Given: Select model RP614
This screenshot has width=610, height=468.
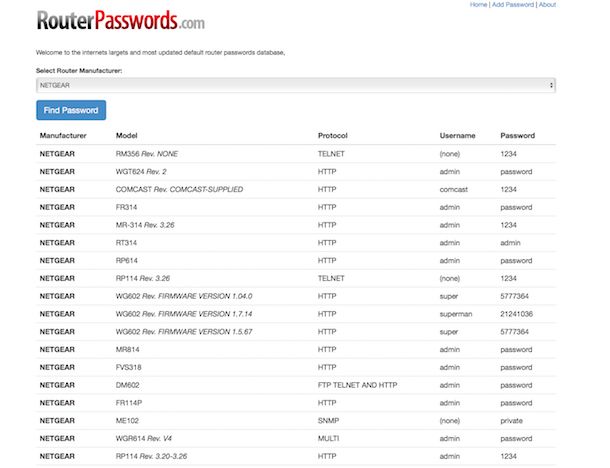Looking at the screenshot, I should tap(126, 261).
